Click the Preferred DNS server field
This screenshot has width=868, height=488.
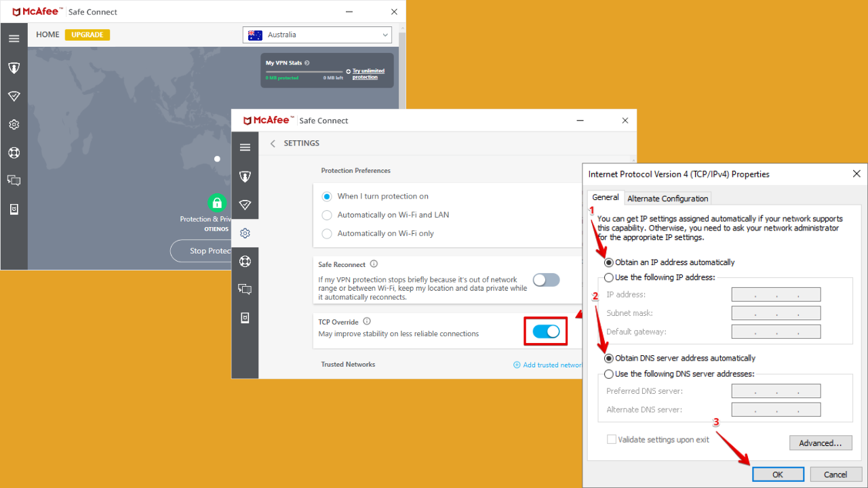(776, 391)
